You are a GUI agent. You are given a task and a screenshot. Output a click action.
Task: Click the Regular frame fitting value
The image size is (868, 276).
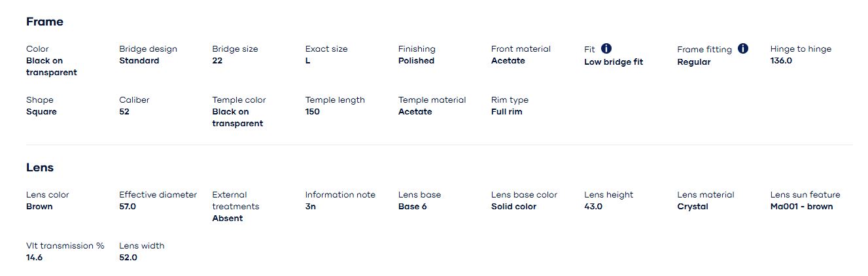click(693, 62)
